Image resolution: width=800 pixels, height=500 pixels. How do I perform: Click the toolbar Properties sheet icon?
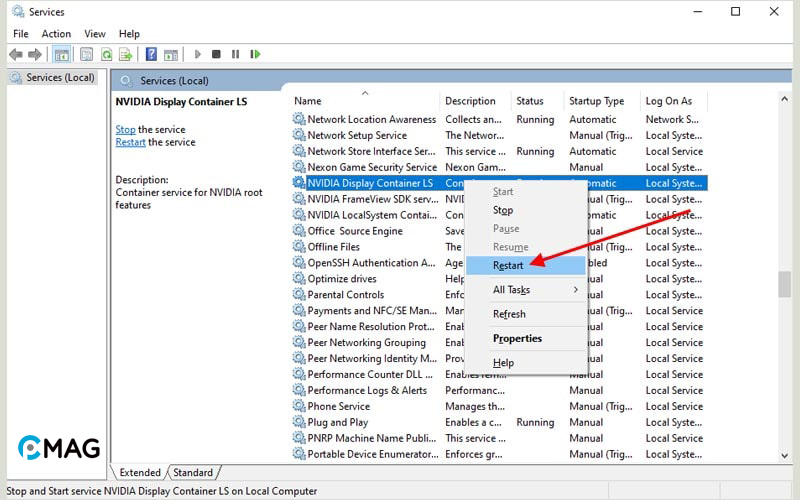(87, 54)
